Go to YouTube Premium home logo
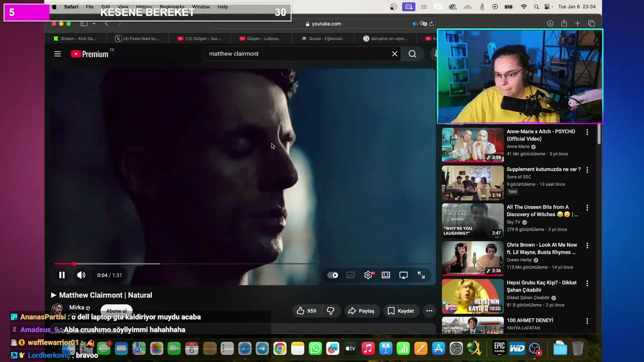644x362 pixels. point(90,54)
